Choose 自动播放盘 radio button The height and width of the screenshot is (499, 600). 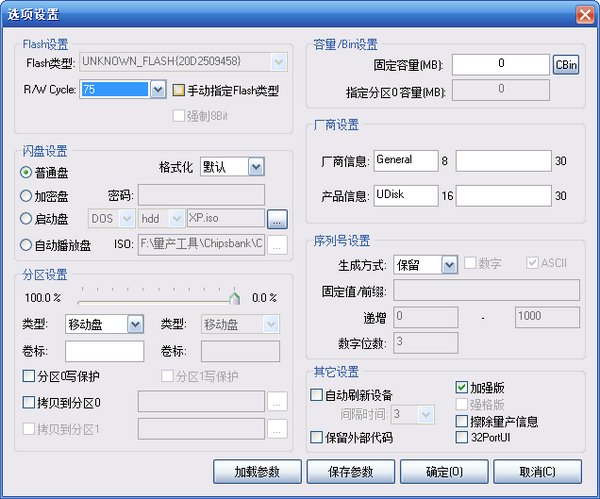click(26, 244)
